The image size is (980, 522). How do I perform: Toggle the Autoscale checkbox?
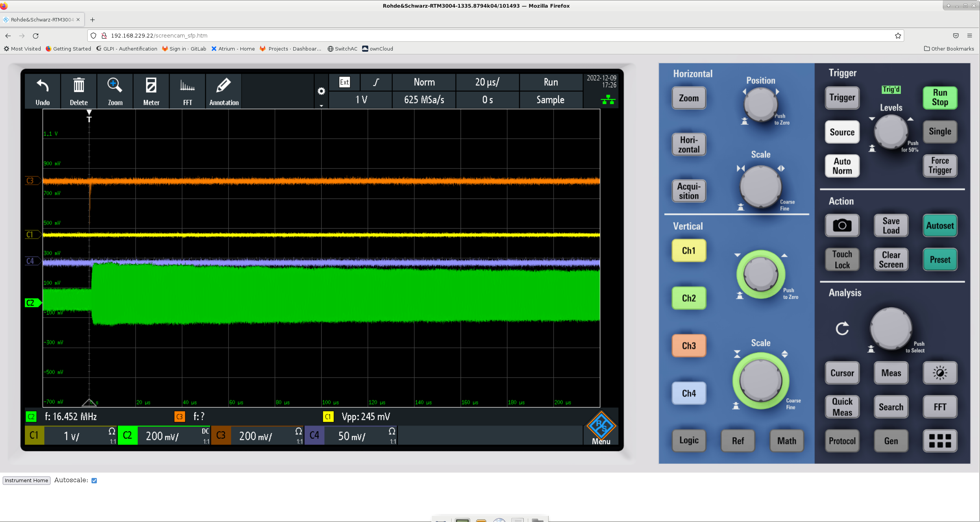(94, 480)
